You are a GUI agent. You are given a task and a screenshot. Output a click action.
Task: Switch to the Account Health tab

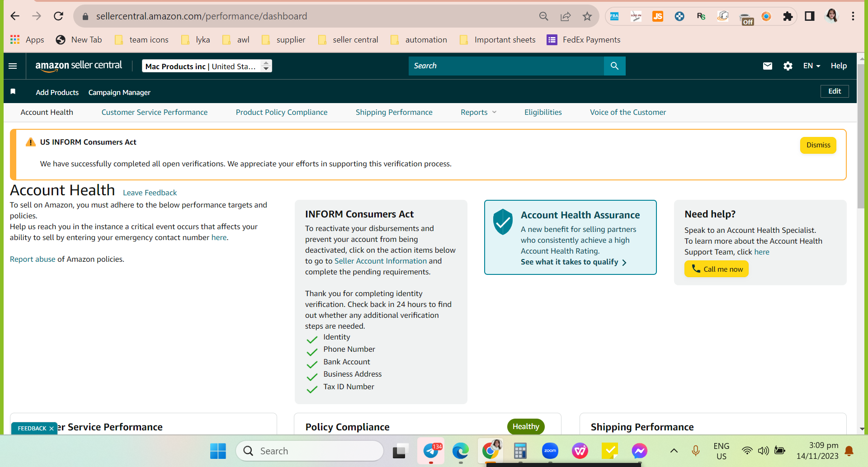[x=47, y=112]
